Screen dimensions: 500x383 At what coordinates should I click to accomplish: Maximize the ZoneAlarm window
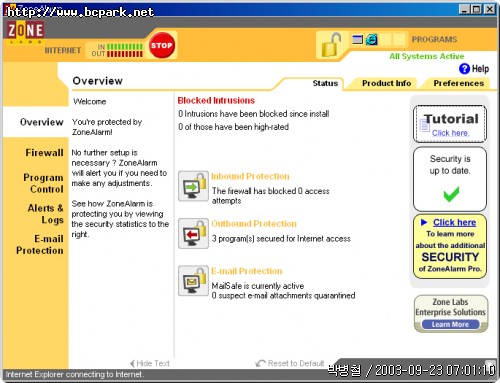[477, 9]
